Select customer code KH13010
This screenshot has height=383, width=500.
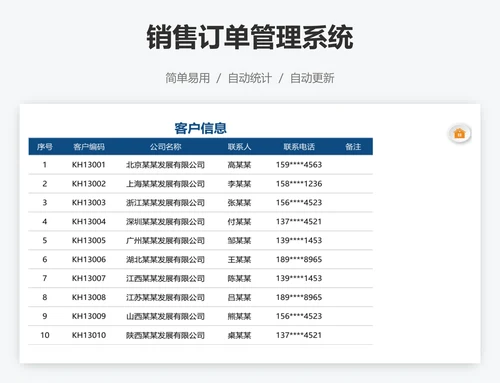[x=89, y=335]
